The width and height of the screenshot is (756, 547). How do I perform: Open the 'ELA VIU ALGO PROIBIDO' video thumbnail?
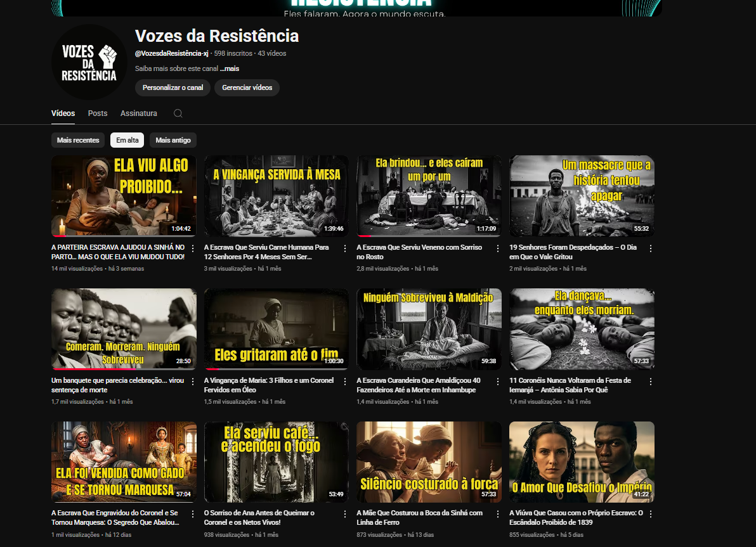click(124, 196)
